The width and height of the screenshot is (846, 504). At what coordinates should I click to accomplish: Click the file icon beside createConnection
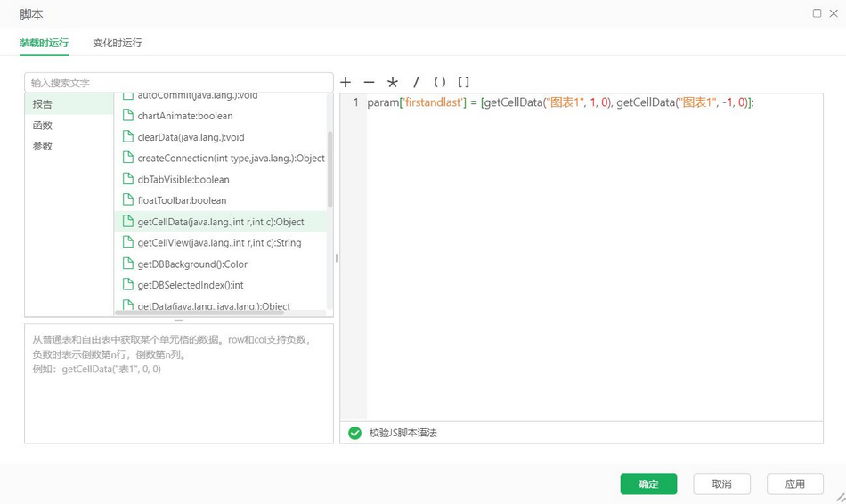tap(128, 158)
